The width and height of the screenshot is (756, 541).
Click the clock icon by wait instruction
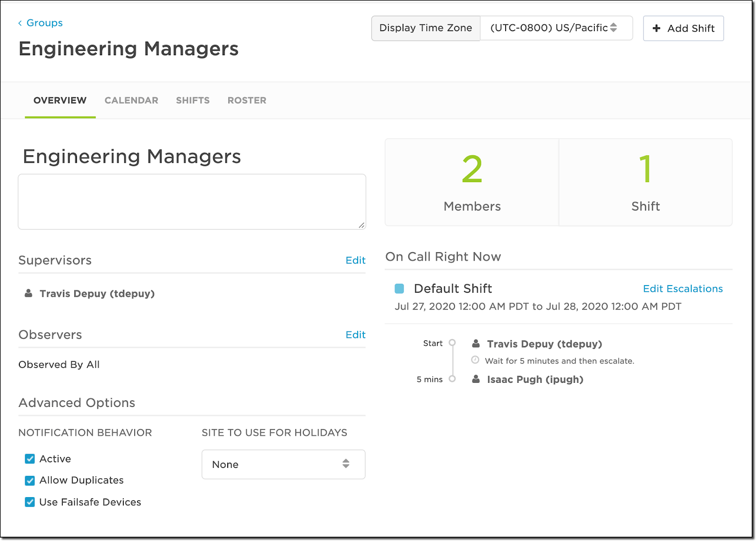[475, 360]
